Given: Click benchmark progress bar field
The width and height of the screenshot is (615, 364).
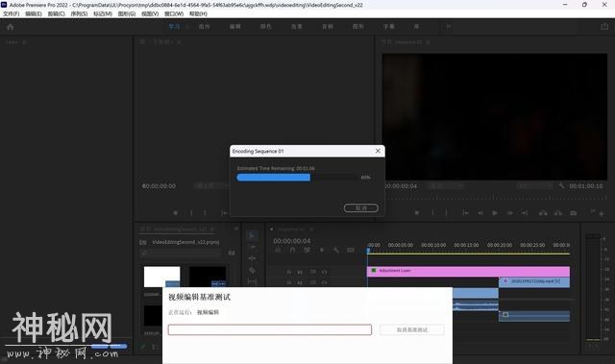Looking at the screenshot, I should tap(270, 329).
